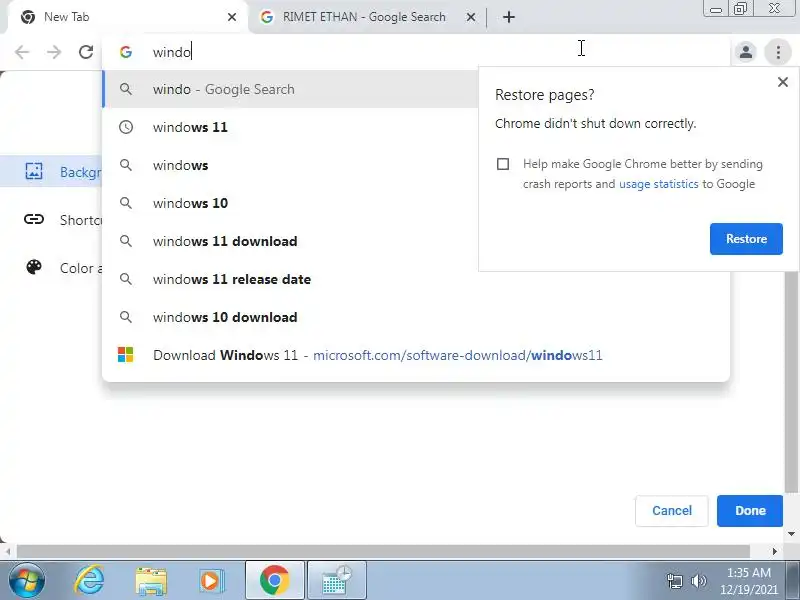Switch to RIMET ETHAN - Google Search tab

point(367,17)
